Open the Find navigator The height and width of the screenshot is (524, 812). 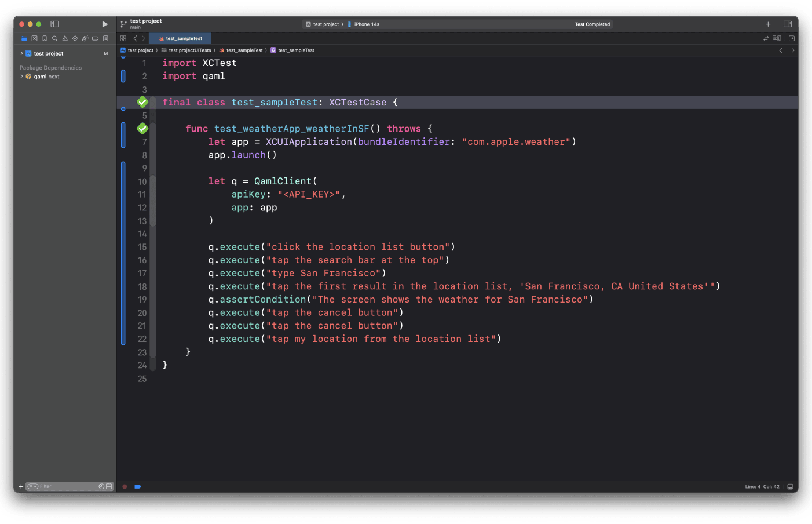[x=55, y=38]
